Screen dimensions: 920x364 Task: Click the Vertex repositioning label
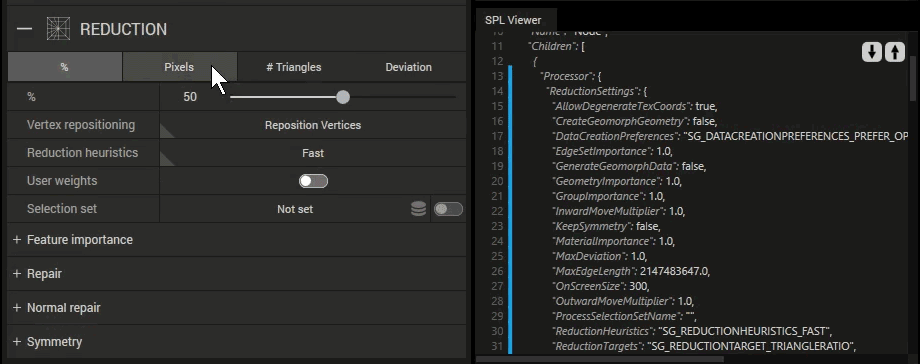(81, 125)
